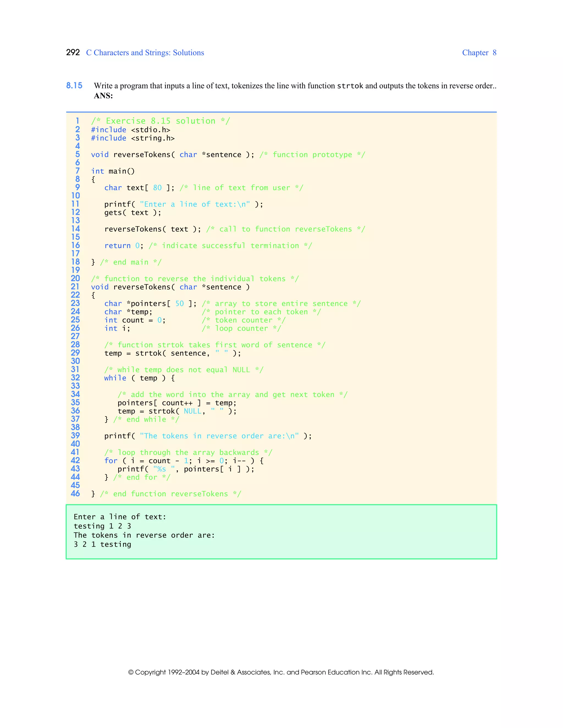Click the exercise number 8.15
This screenshot has width=563, height=728.
coord(74,86)
